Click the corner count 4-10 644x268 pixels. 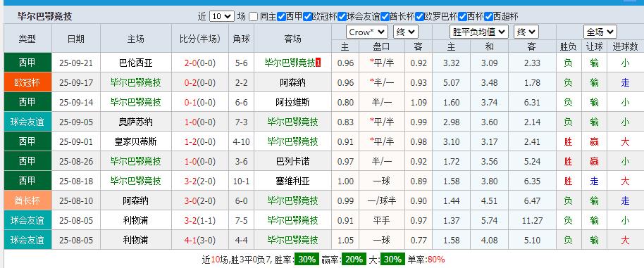click(x=241, y=142)
